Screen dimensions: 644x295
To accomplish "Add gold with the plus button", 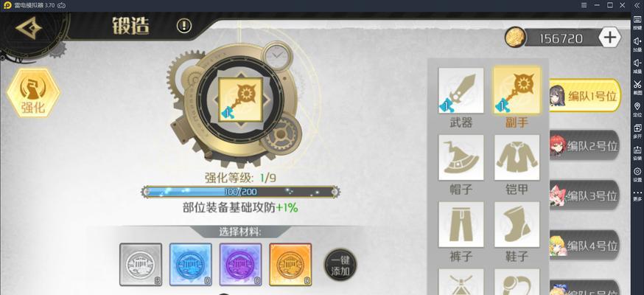I will [610, 38].
